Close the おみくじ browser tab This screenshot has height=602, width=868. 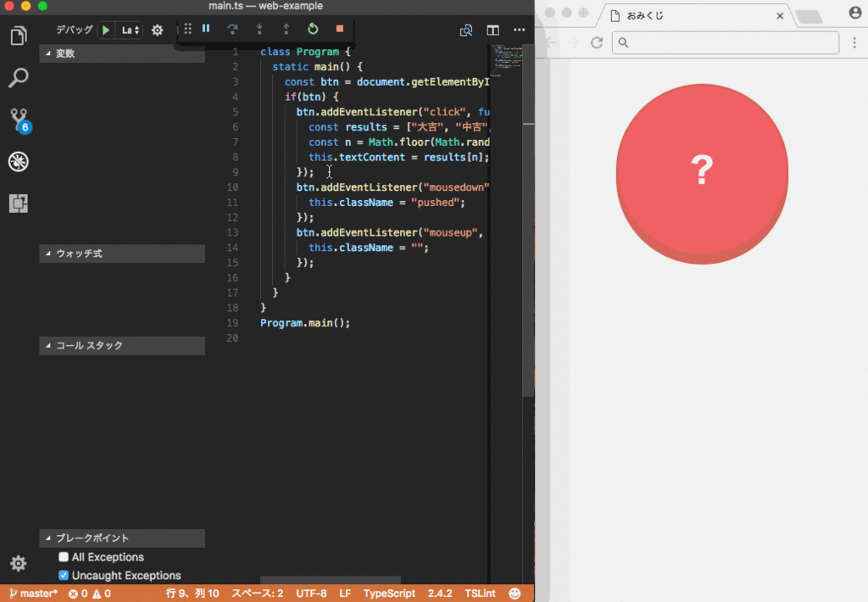[780, 15]
